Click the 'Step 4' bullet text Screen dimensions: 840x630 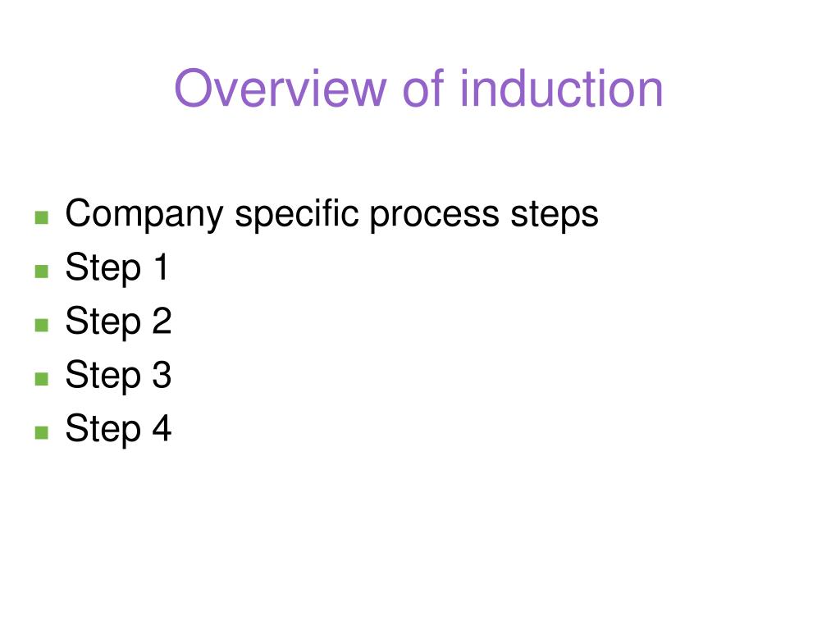(x=118, y=428)
